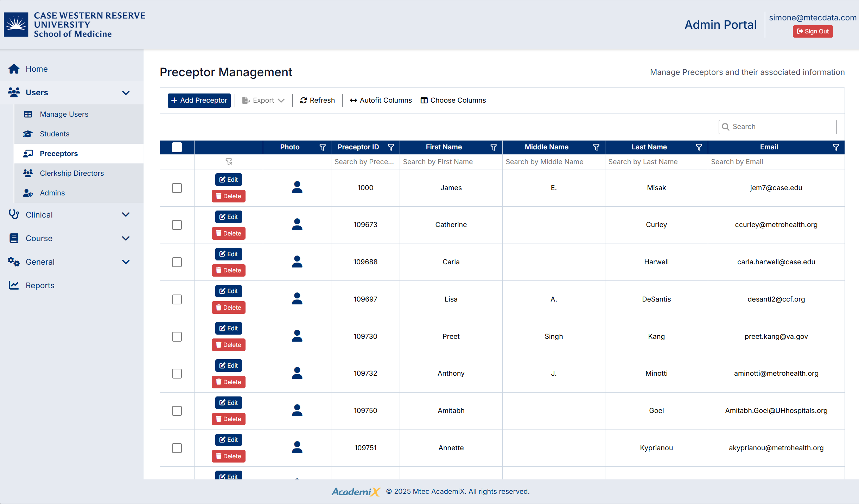
Task: Click the Refresh toolbar icon
Action: [303, 101]
